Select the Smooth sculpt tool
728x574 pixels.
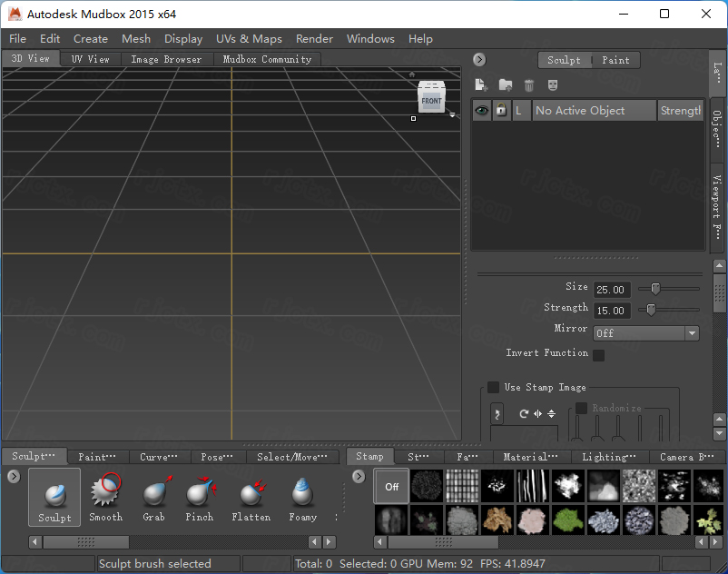105,497
